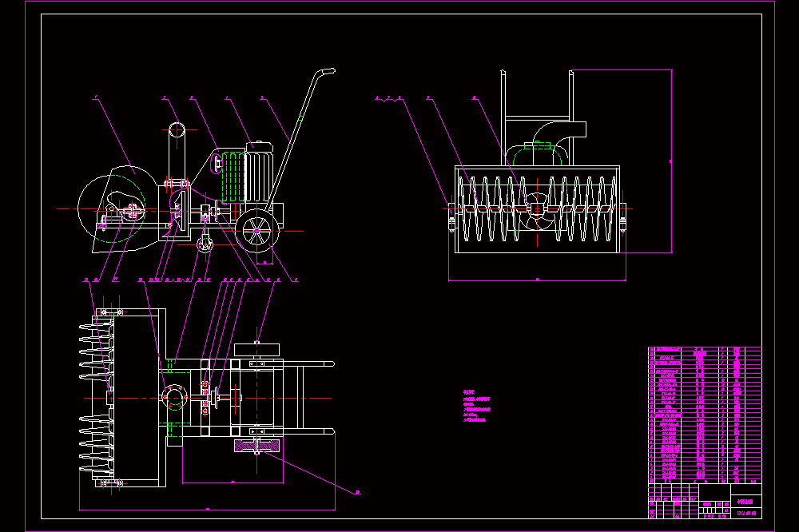Click the balloon label at the end of the hatched wheel leader
The height and width of the screenshot is (532, 799).
point(358,492)
